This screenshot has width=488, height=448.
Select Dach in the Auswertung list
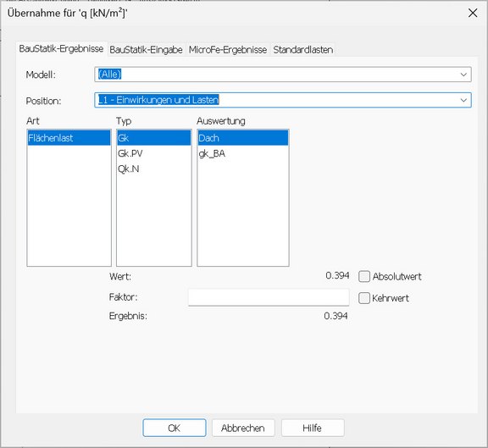tap(243, 138)
